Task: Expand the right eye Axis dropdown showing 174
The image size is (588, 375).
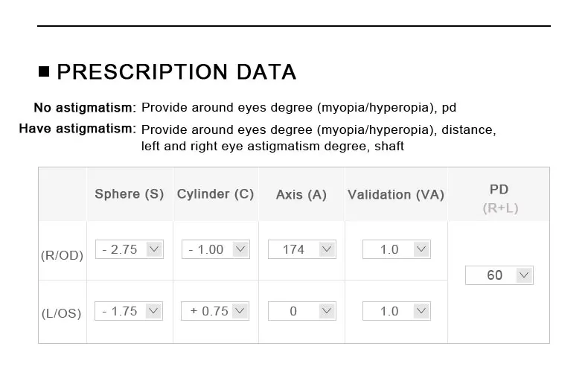Action: [301, 249]
